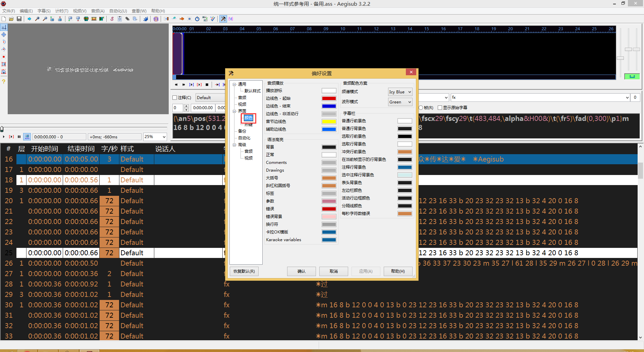This screenshot has width=644, height=352.
Task: Select Rotate on Z axis tool
Action: coord(4,42)
